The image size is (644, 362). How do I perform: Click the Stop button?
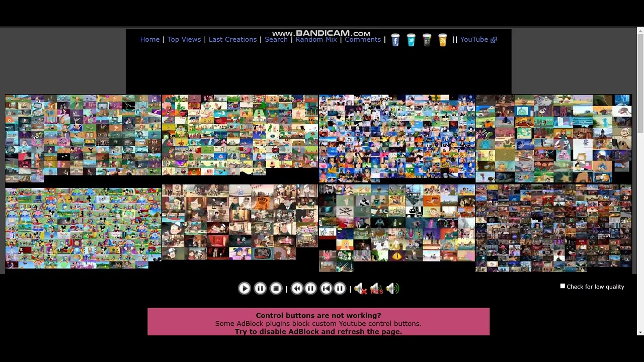(x=276, y=288)
